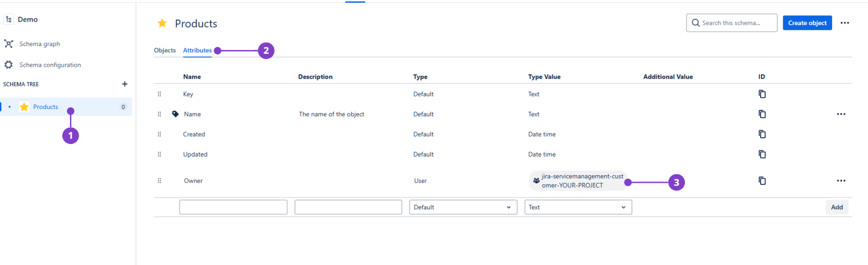The image size is (868, 265).
Task: Select the Updated attribute name
Action: (195, 154)
